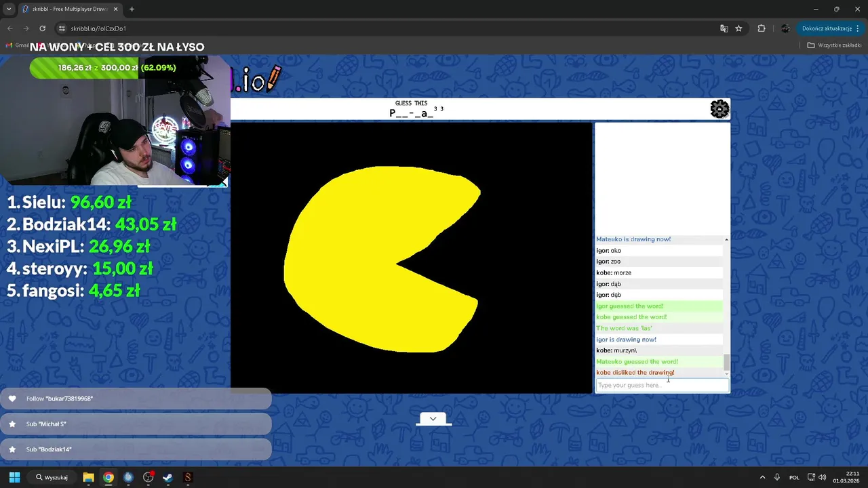Screen dimensions: 868x488
Task: Click donor steroyy 15,00 zł entry
Action: pyautogui.click(x=80, y=268)
